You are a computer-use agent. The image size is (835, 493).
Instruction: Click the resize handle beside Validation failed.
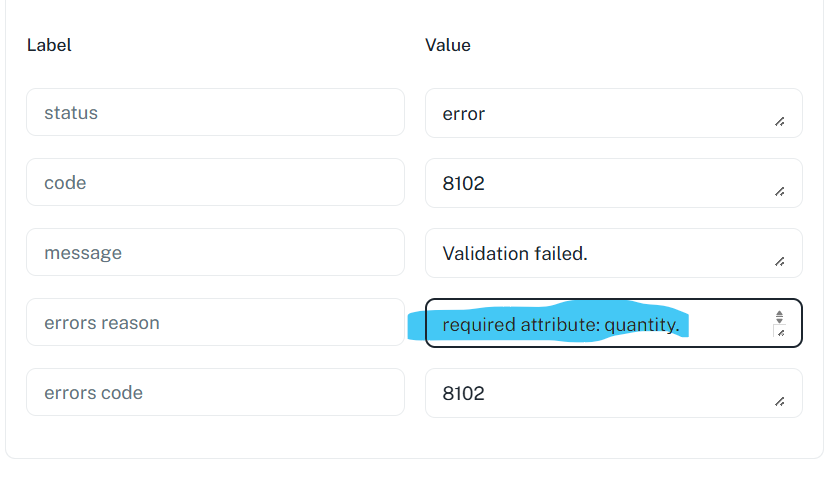pyautogui.click(x=780, y=261)
